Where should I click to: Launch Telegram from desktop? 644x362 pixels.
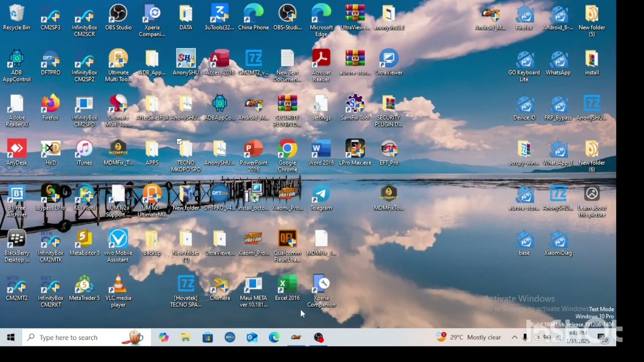321,198
